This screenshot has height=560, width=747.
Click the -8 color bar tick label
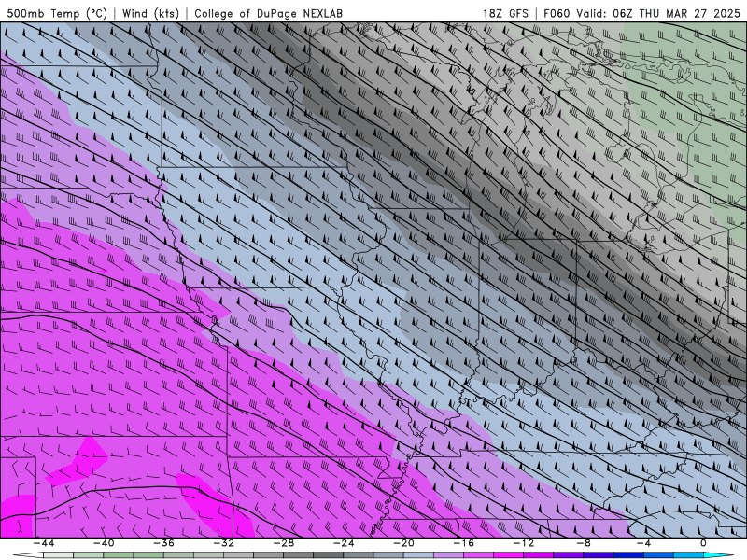point(585,543)
